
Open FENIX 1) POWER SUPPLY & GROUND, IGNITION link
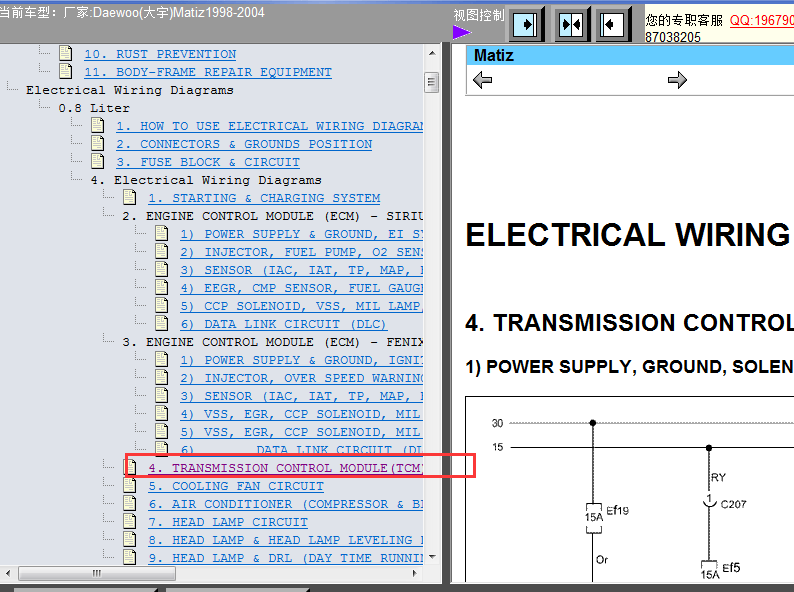302,360
